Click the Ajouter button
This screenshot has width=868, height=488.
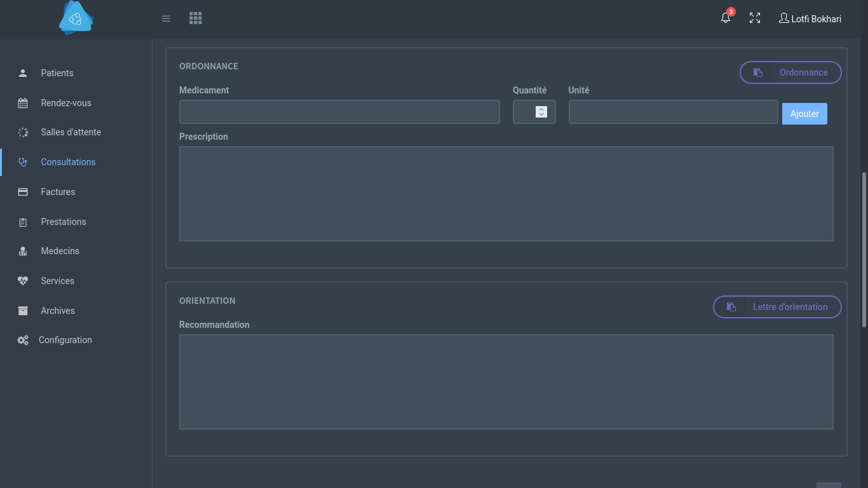click(x=804, y=114)
